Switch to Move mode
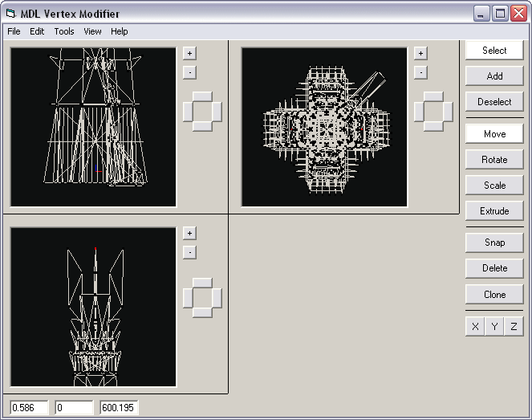Screen dimensions: 532x420 tap(494, 134)
